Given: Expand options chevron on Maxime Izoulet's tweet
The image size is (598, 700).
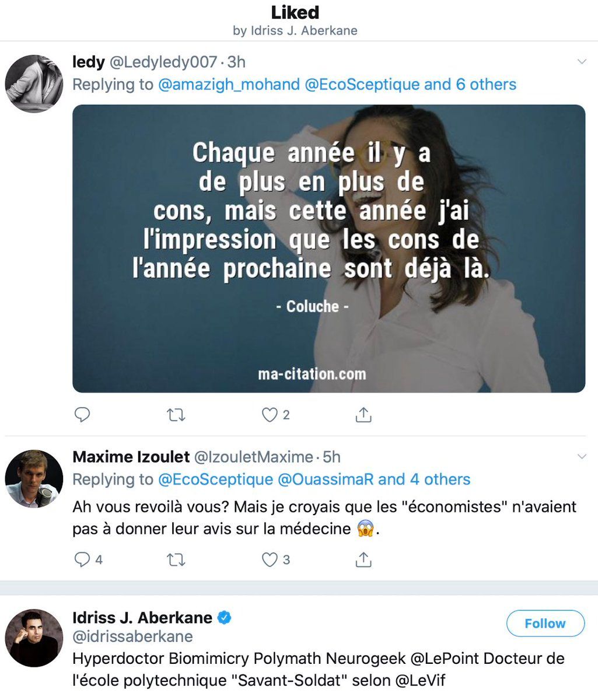Looking at the screenshot, I should pos(581,456).
